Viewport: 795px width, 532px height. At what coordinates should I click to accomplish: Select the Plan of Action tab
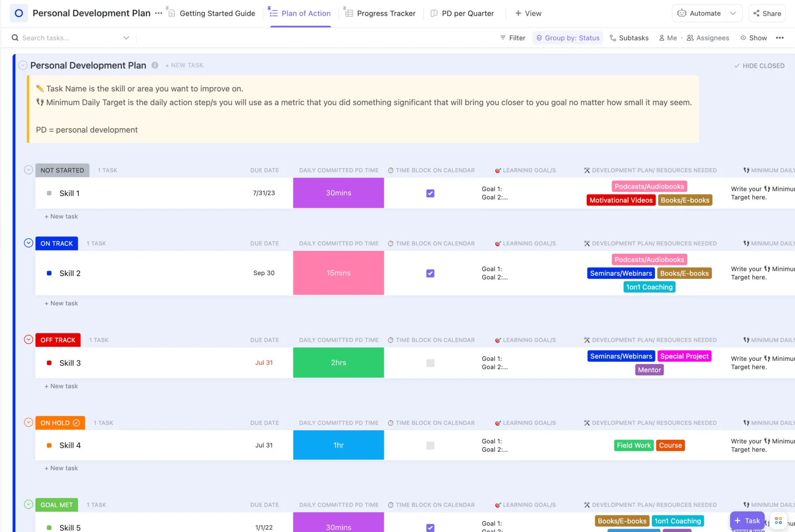(300, 13)
